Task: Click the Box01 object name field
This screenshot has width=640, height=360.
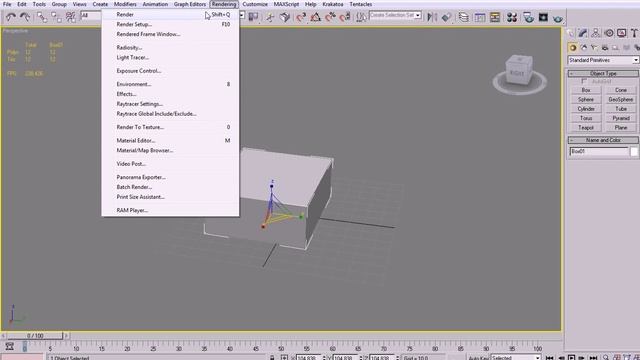Action: coord(599,151)
